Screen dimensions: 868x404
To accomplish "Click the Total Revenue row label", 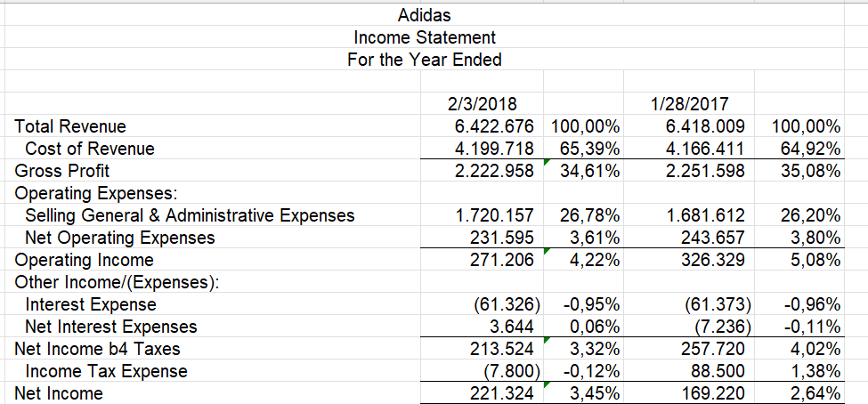I will coord(70,126).
